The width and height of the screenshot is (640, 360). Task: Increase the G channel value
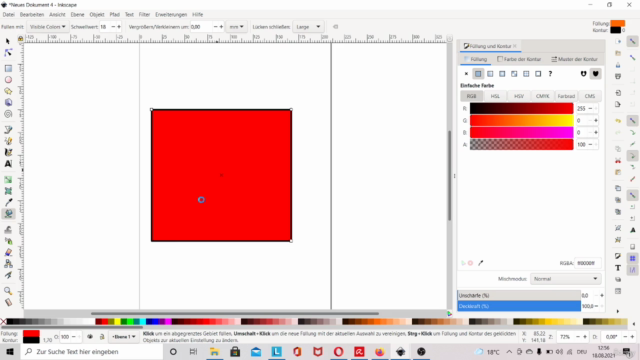point(596,120)
